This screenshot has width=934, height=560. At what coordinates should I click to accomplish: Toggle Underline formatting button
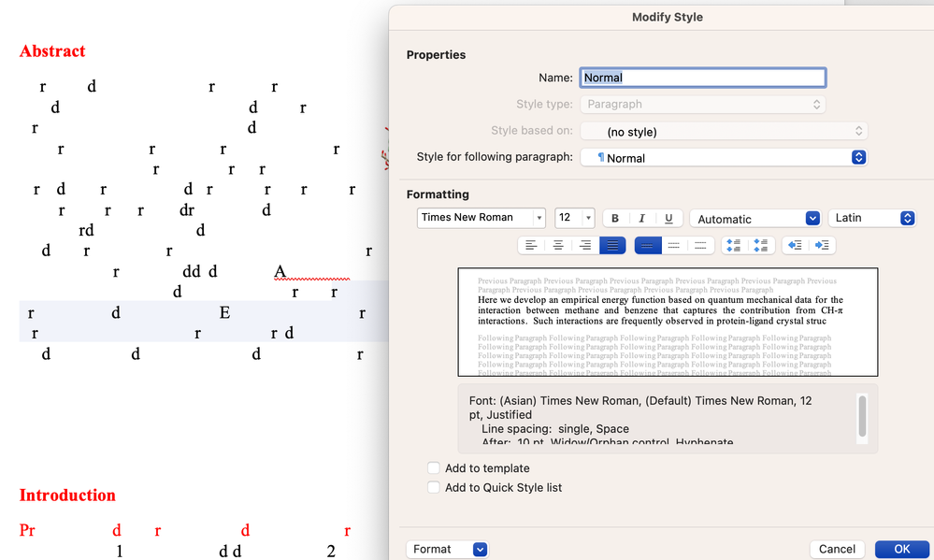tap(668, 218)
